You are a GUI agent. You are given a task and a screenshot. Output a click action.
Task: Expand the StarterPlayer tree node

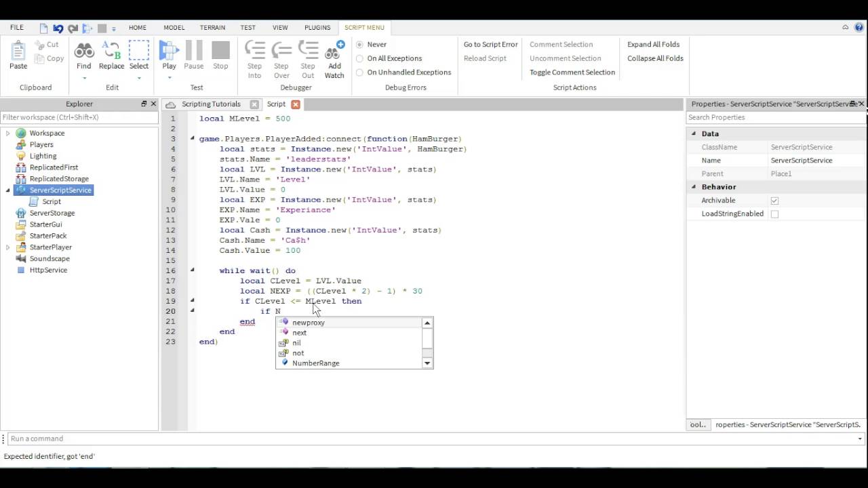8,247
